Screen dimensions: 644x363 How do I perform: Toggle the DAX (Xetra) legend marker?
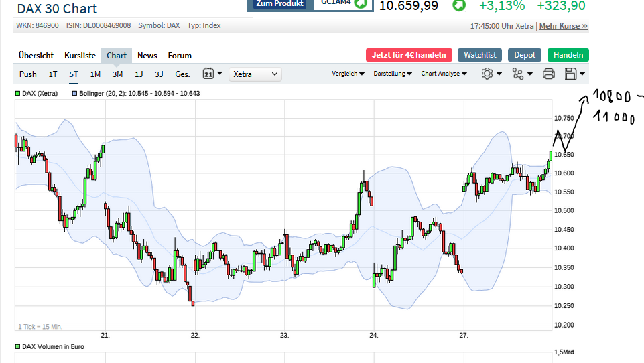tap(18, 93)
